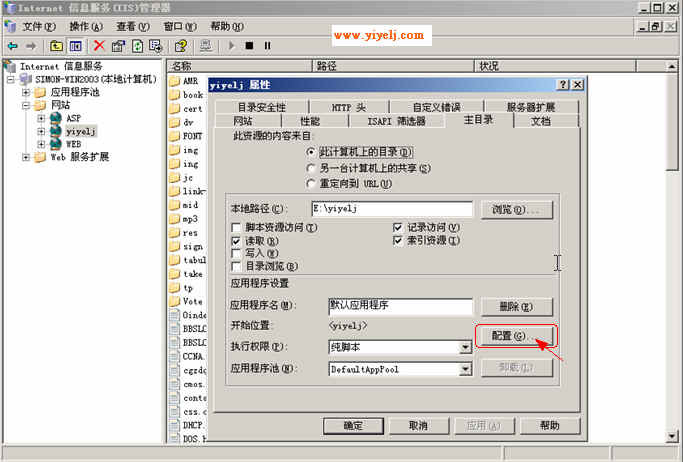This screenshot has height=462, width=683.
Task: Uncheck the 索引资源 checkbox
Action: (397, 240)
